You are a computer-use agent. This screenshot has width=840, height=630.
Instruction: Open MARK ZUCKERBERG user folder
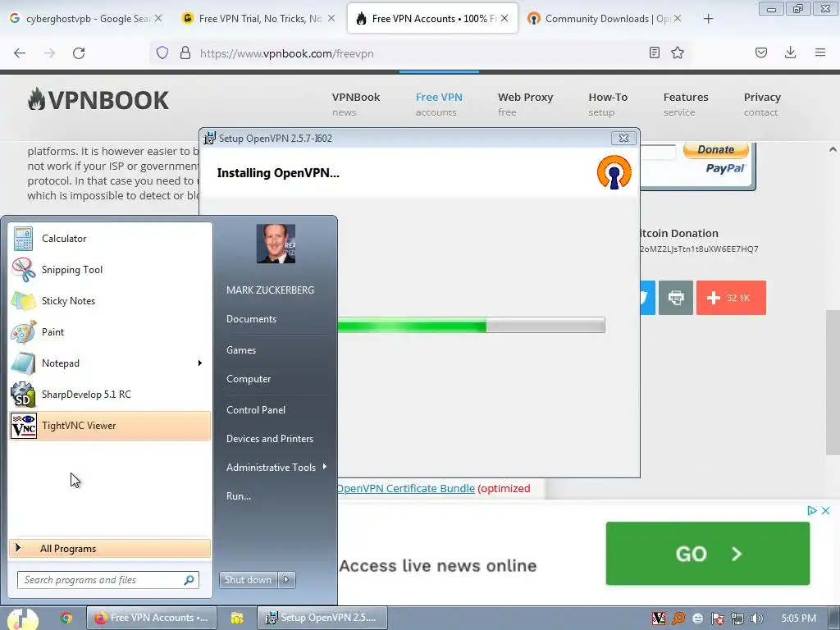coord(270,290)
